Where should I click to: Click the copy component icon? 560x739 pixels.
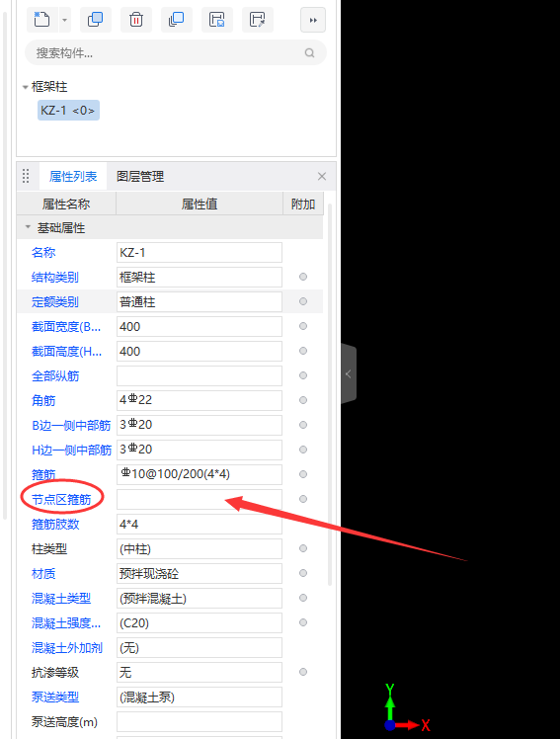pos(96,20)
